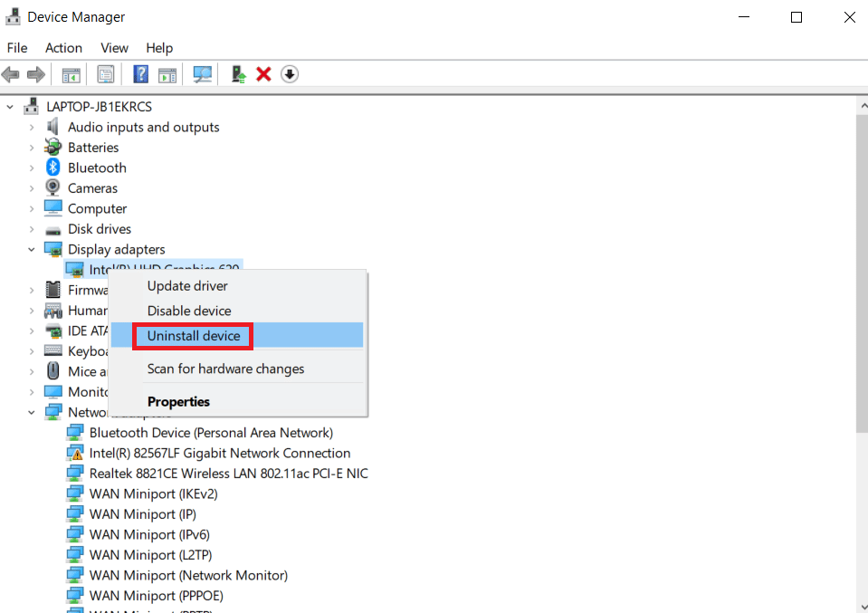Click the red X uninstall toolbar icon

click(263, 73)
